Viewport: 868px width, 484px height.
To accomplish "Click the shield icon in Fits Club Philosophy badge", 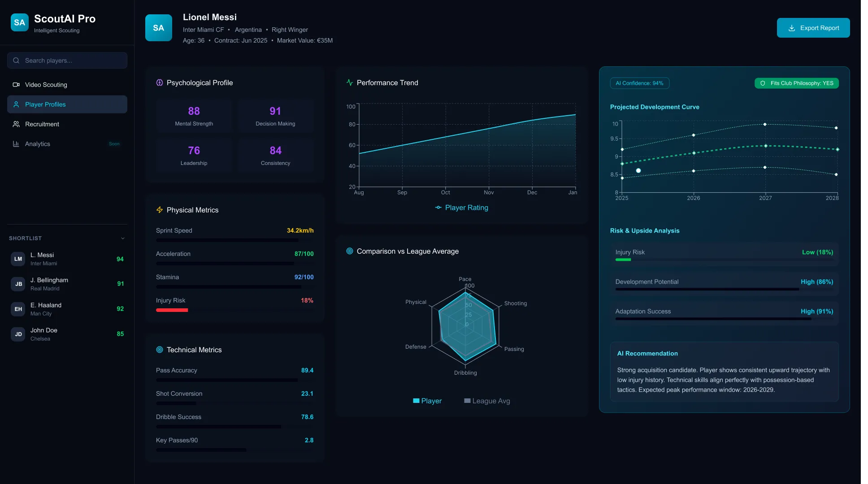I will [763, 83].
